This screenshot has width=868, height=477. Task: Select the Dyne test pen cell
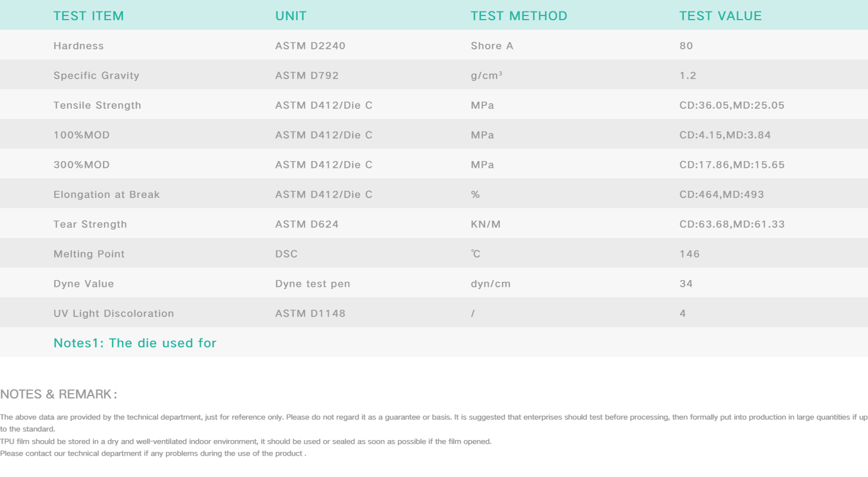click(x=313, y=284)
